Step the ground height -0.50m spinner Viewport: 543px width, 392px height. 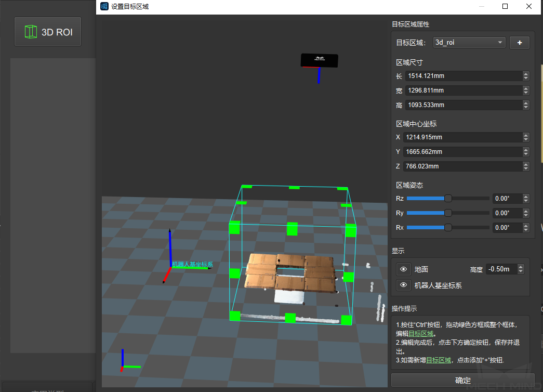pos(521,269)
